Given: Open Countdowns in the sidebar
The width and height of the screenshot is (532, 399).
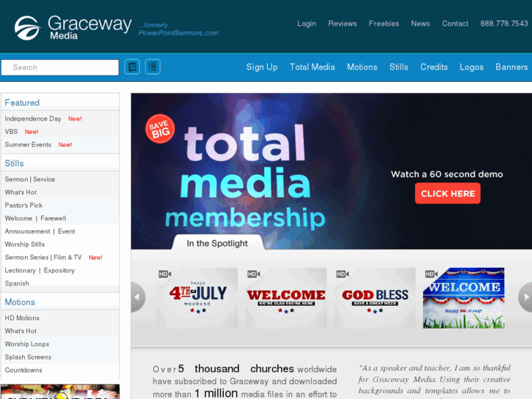Looking at the screenshot, I should click(x=23, y=370).
